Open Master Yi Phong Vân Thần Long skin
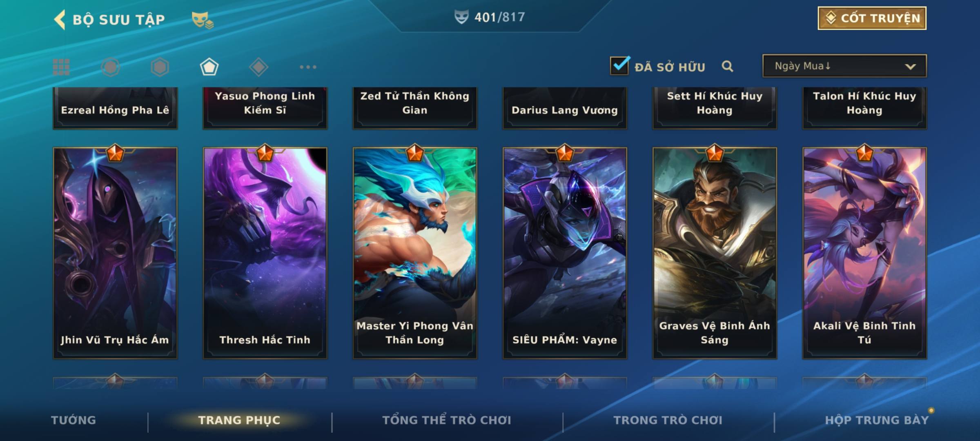Viewport: 980px width, 441px height. point(415,253)
